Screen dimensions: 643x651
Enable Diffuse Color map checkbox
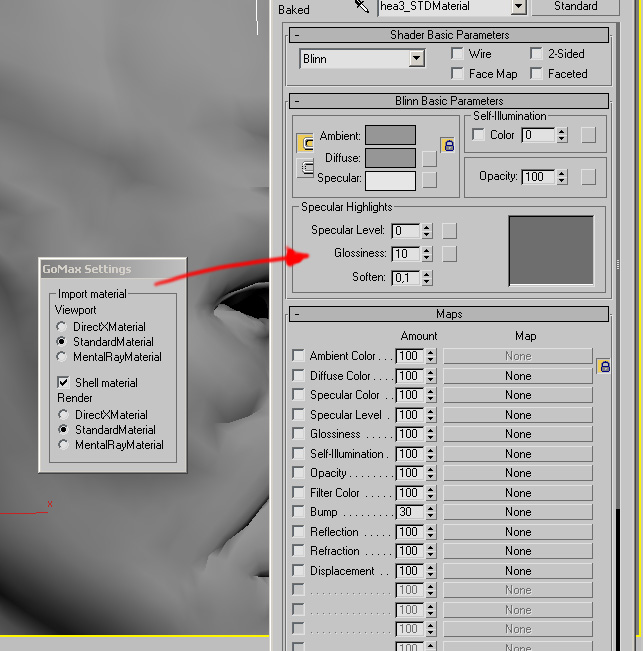298,375
